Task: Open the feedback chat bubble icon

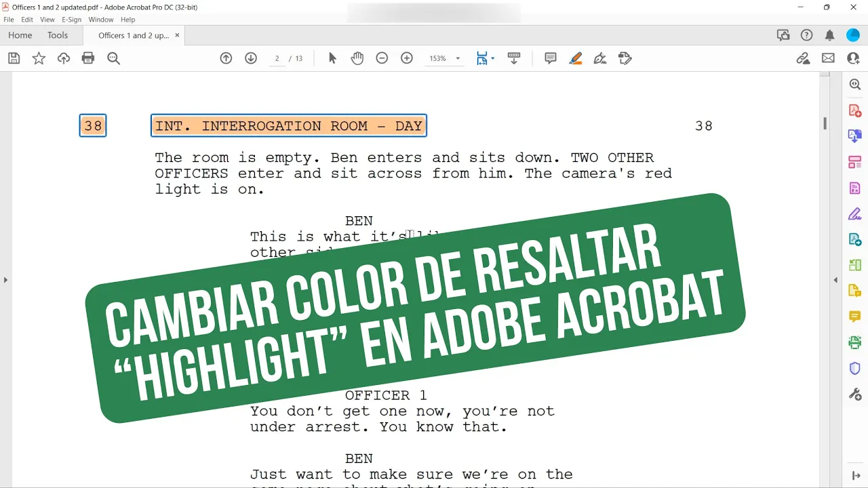Action: pyautogui.click(x=783, y=35)
